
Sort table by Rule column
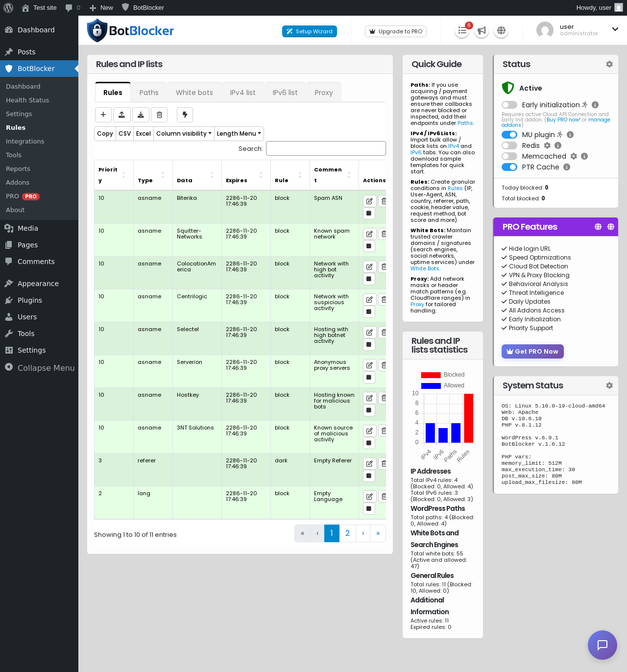tap(290, 175)
